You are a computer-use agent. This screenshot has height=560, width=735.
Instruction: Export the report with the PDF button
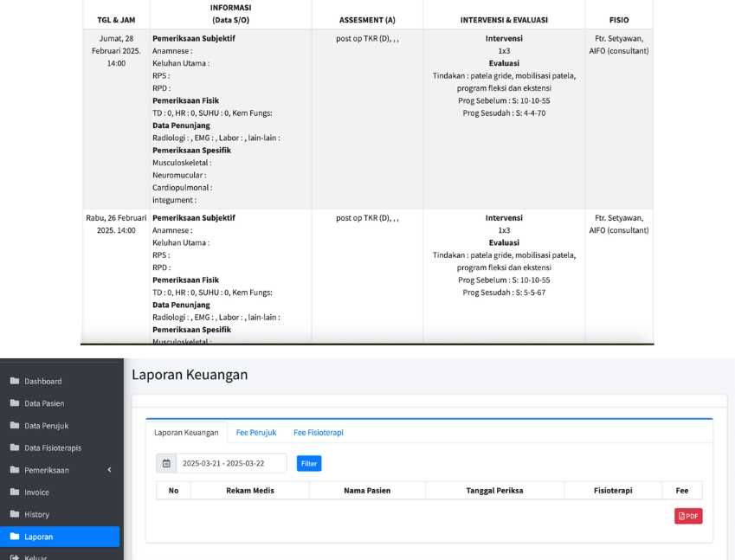click(x=688, y=516)
